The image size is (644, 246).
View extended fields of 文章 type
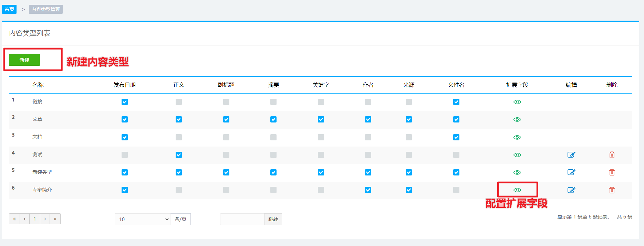point(517,119)
